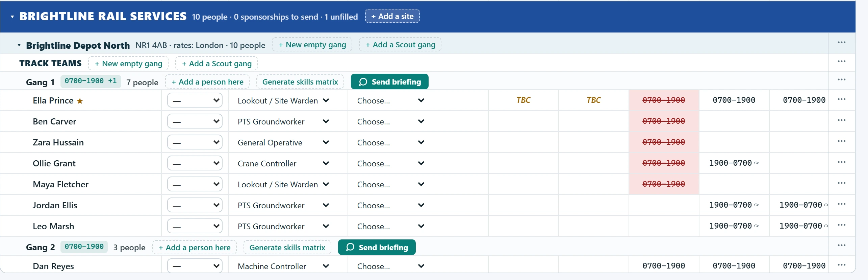Open Brightline Depot North options menu
The width and height of the screenshot is (868, 280).
(x=841, y=43)
